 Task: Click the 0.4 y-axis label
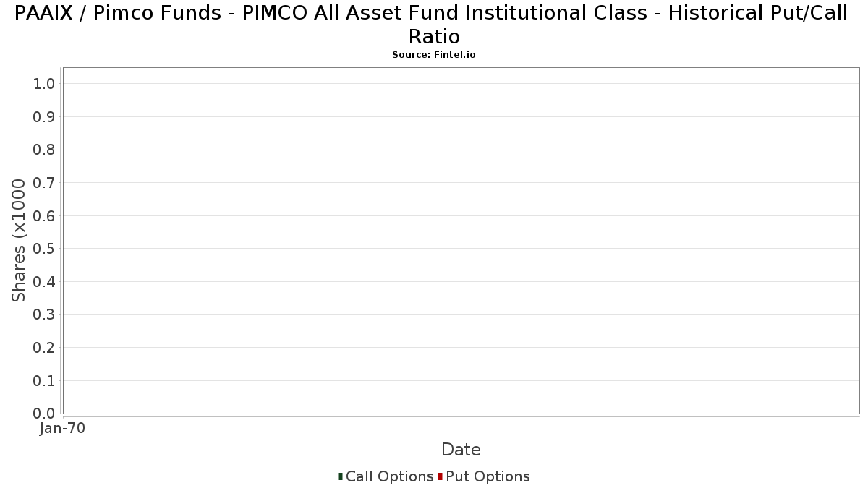(x=44, y=282)
